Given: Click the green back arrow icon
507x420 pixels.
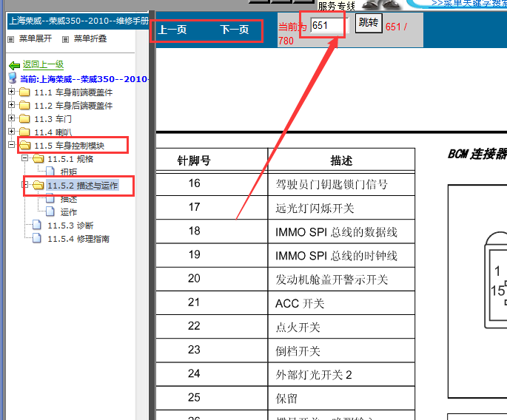Looking at the screenshot, I should [x=14, y=66].
